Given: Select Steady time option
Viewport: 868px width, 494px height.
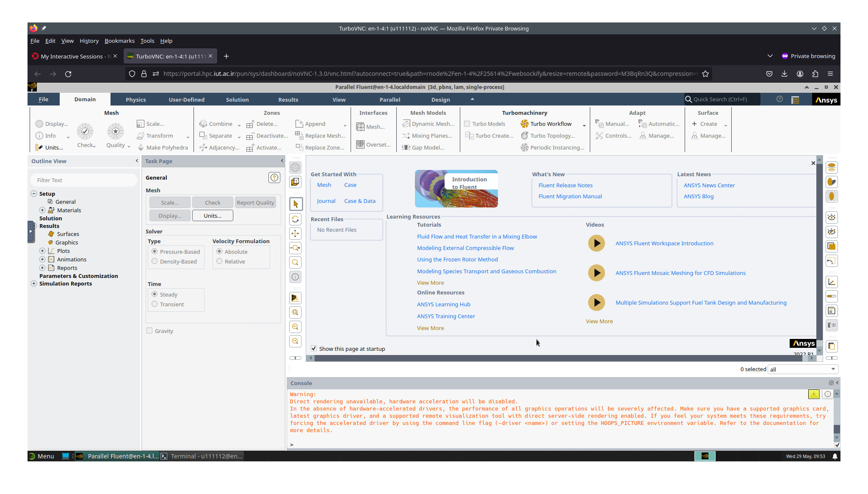Looking at the screenshot, I should 155,294.
